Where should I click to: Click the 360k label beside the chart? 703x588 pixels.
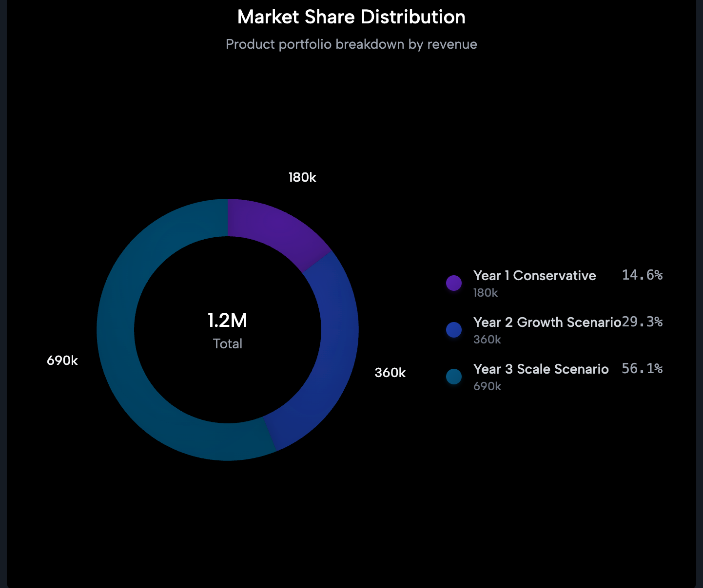pos(390,373)
